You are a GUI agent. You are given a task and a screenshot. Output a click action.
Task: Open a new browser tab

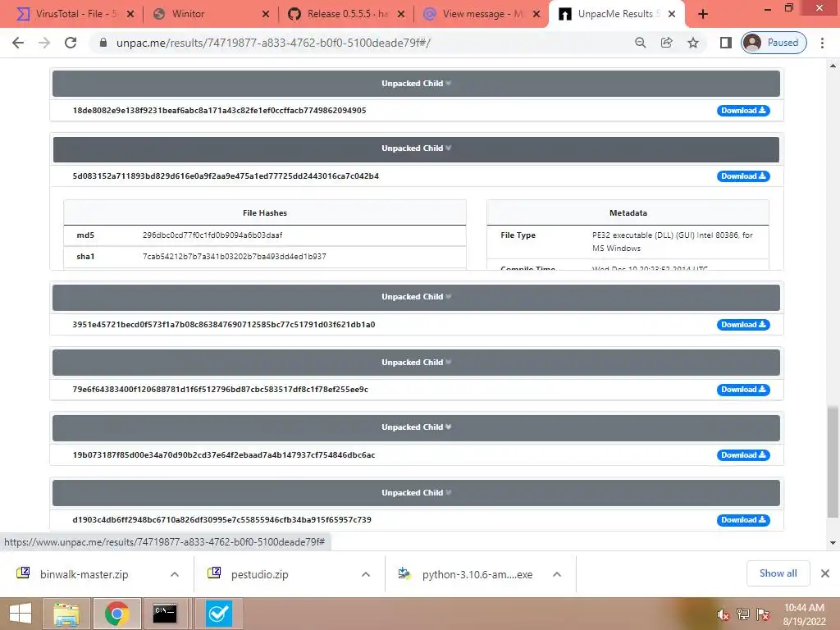pyautogui.click(x=703, y=14)
